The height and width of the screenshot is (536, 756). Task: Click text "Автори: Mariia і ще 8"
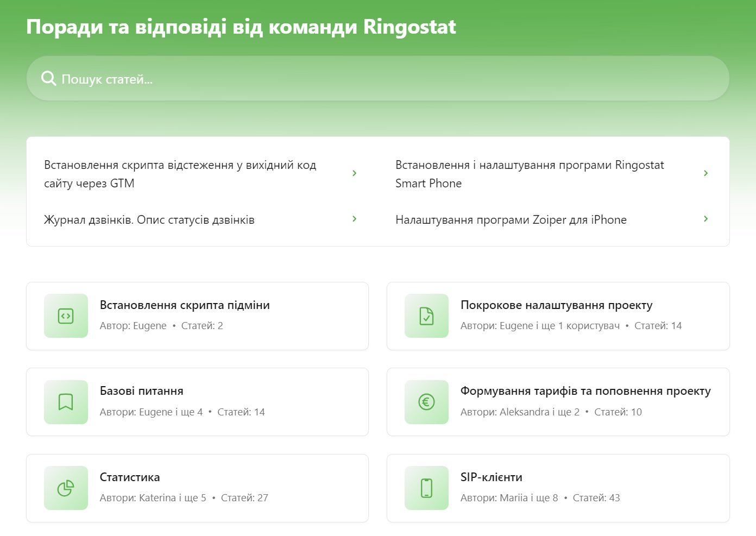click(509, 498)
